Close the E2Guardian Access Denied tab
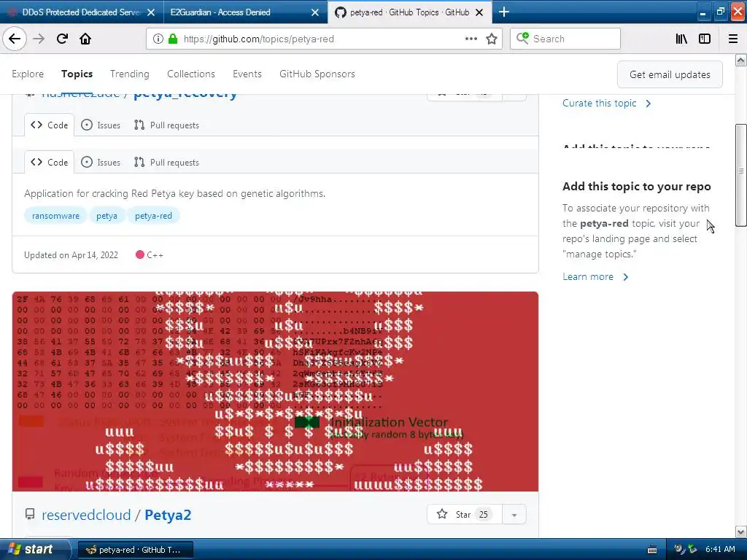This screenshot has height=560, width=747. tap(315, 12)
